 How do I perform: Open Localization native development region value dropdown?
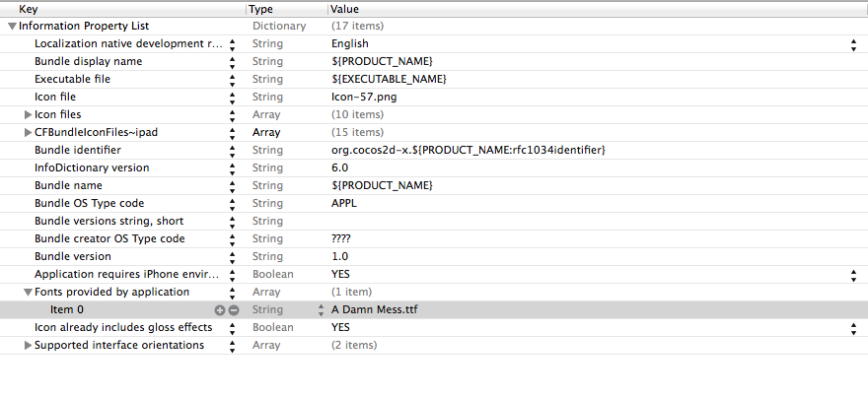coord(853,44)
